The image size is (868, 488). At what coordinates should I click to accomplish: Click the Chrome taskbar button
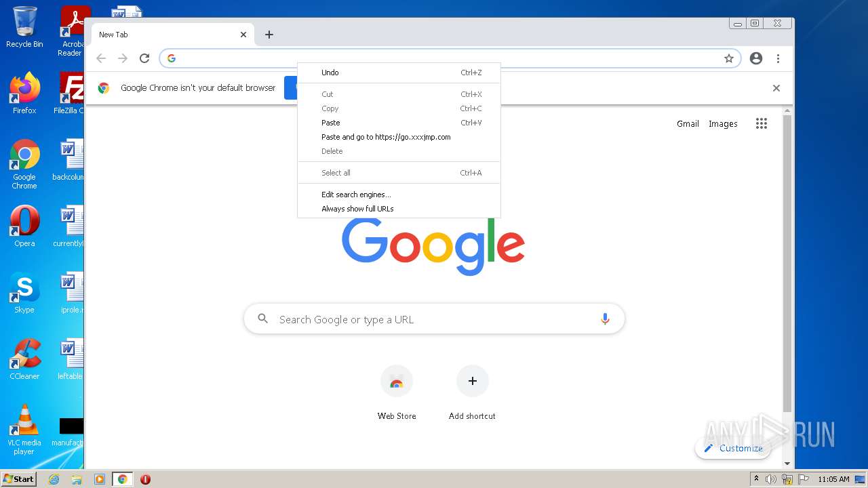pos(123,479)
